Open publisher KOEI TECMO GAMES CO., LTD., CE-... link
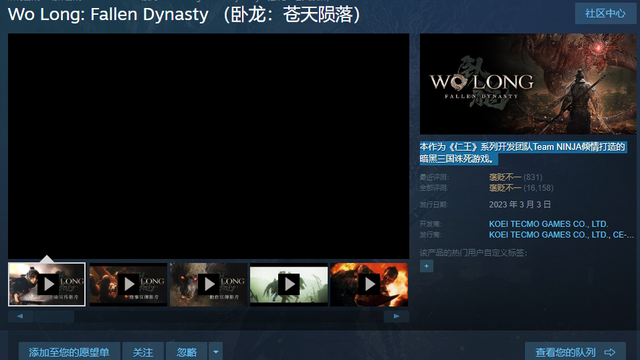This screenshot has width=640, height=360. coord(561,235)
